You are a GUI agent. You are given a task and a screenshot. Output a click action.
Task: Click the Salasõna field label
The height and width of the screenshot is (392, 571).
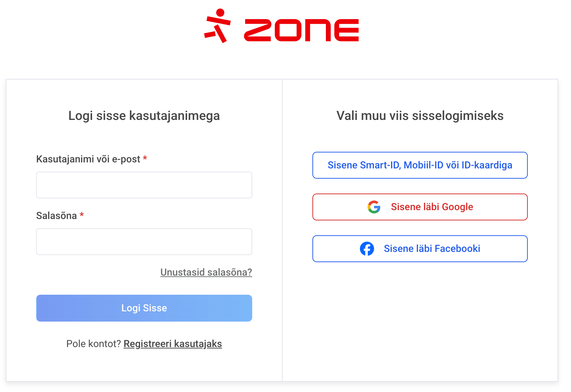coord(57,216)
